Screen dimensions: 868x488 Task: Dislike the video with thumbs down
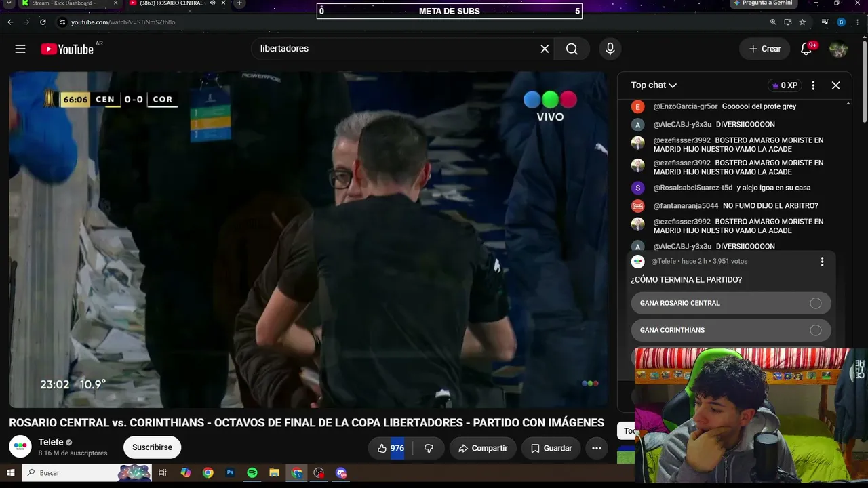point(429,448)
